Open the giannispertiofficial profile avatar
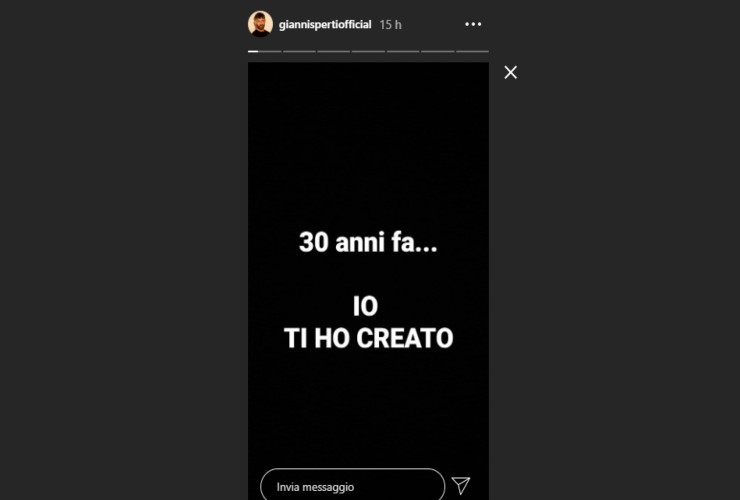 (x=260, y=24)
